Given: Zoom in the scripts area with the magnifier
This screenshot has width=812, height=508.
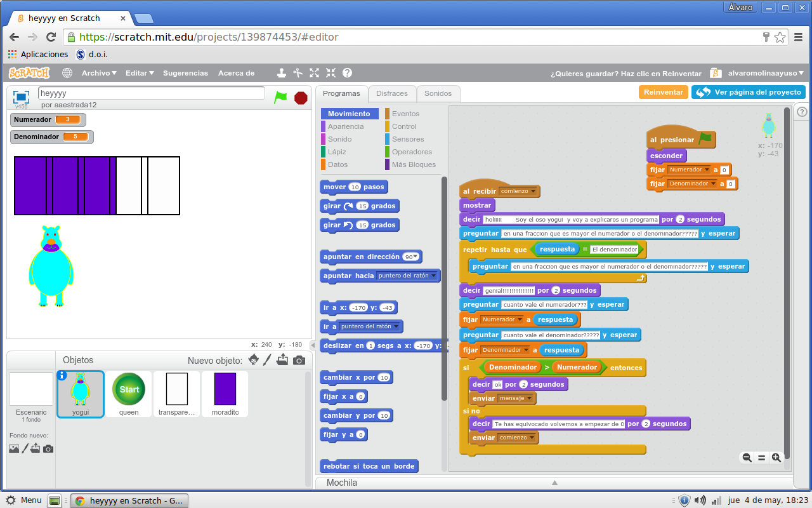Looking at the screenshot, I should [x=776, y=457].
